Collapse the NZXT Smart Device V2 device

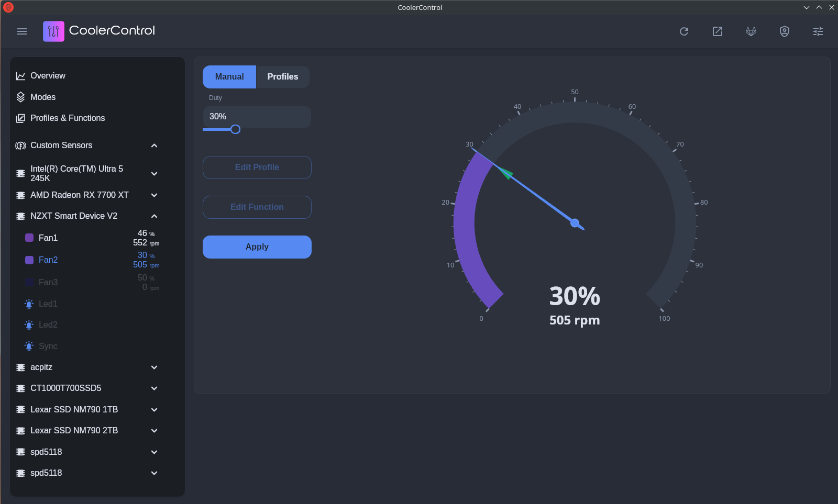click(x=154, y=216)
